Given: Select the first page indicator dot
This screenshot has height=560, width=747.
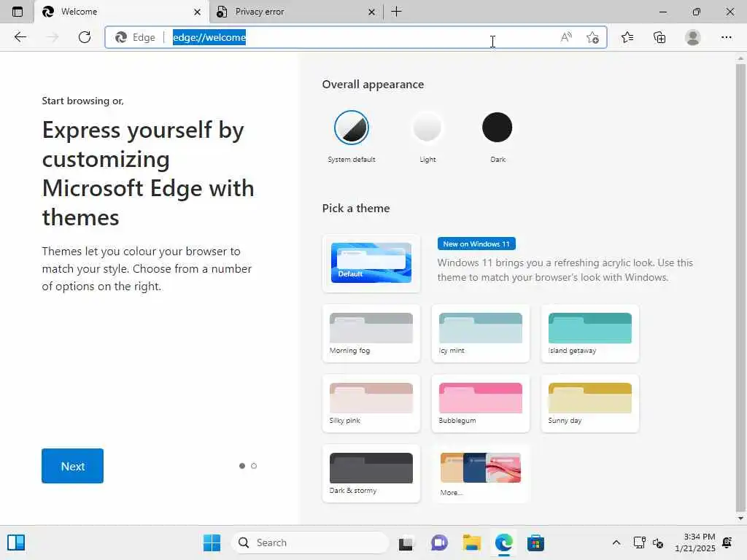Looking at the screenshot, I should (x=242, y=466).
